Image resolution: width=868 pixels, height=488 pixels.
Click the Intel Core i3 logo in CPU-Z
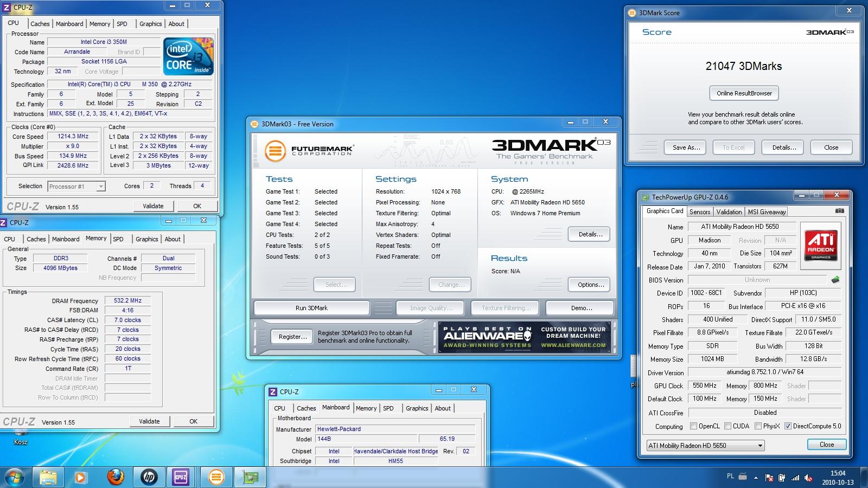click(x=188, y=56)
